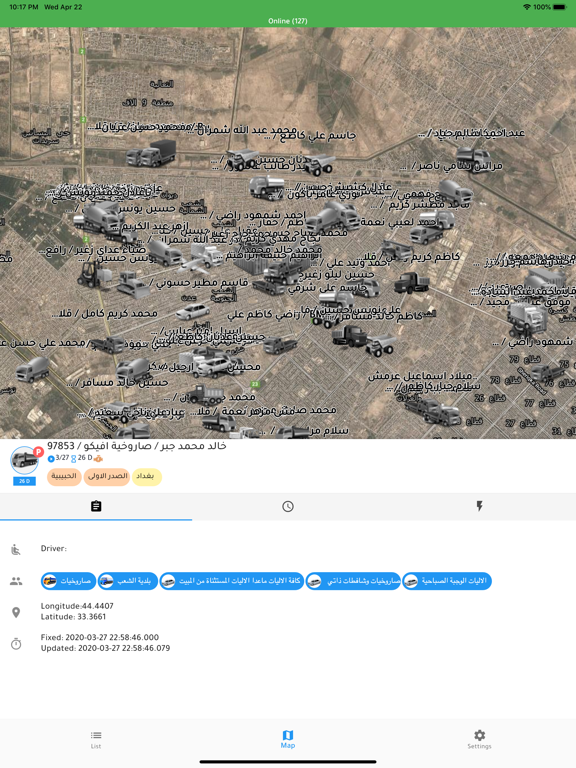Tap the groups people icon
This screenshot has width=576, height=768.
16,581
